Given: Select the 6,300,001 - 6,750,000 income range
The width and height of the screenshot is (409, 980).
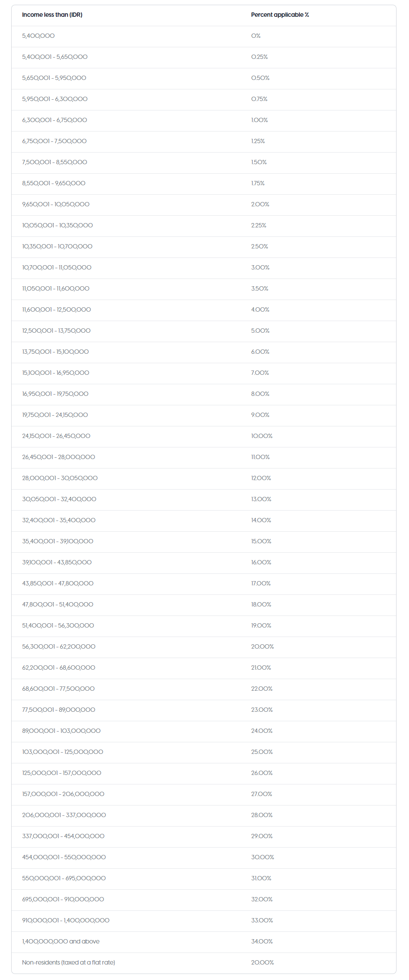Looking at the screenshot, I should [55, 120].
